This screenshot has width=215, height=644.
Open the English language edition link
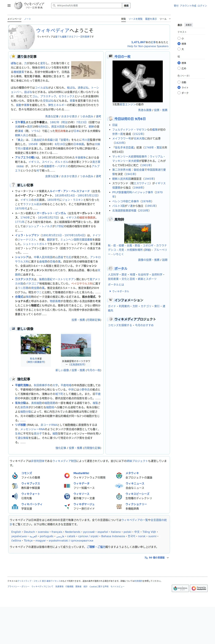[16, 532]
